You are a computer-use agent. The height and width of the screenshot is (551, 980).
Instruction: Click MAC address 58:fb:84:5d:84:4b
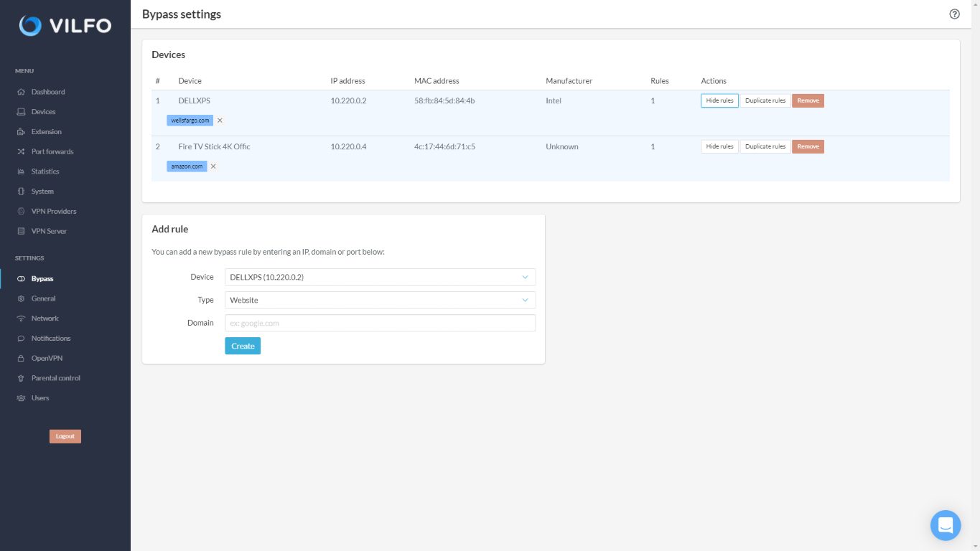(x=444, y=100)
